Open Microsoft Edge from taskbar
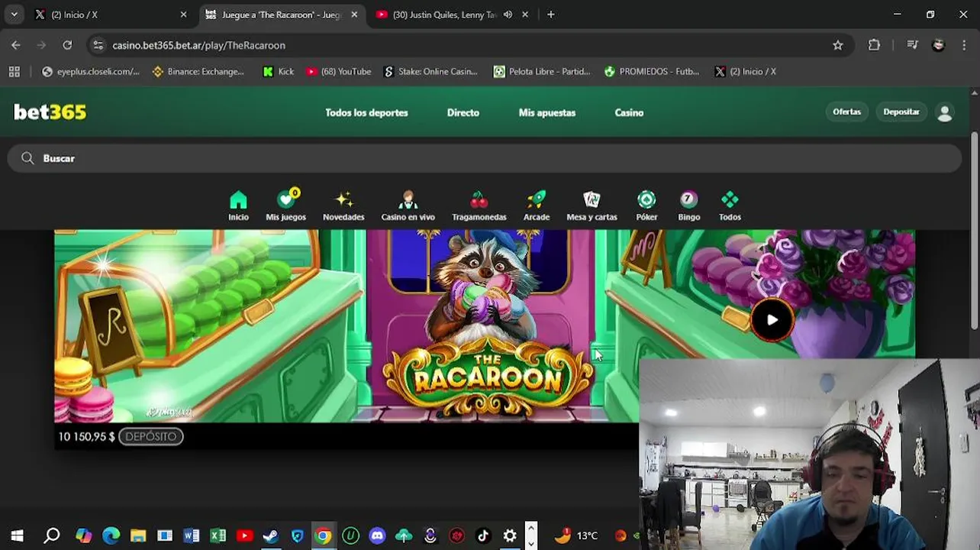980x550 pixels. coord(111,535)
